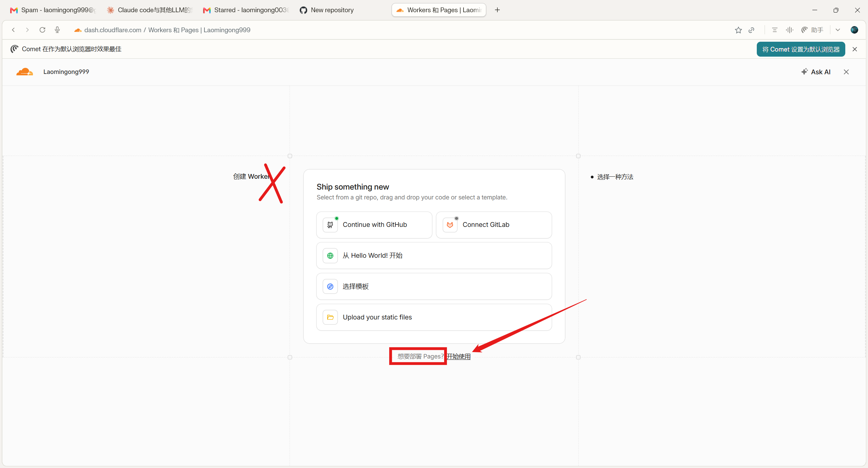Select 从 Hello World! 开始 option
Viewport: 868px width, 468px height.
pyautogui.click(x=434, y=255)
